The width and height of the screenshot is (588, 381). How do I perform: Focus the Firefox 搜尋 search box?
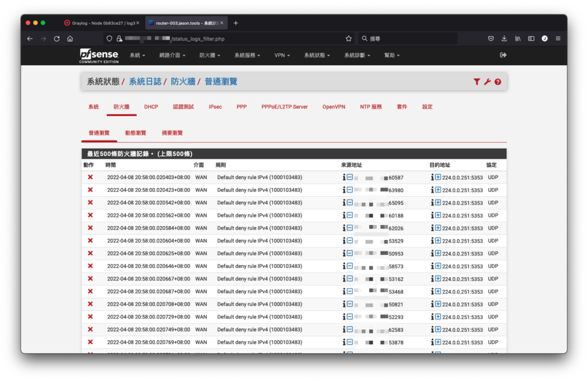[x=408, y=38]
